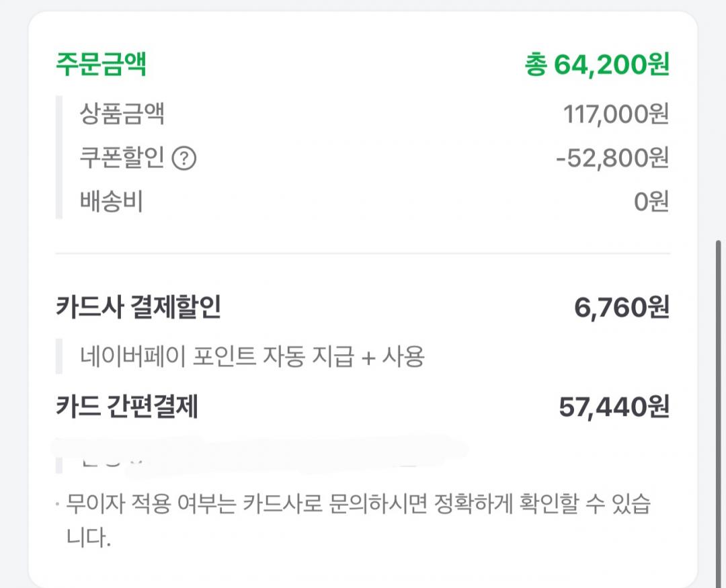The width and height of the screenshot is (726, 588).
Task: Select the -52,800원 coupon discount amount
Action: point(612,158)
